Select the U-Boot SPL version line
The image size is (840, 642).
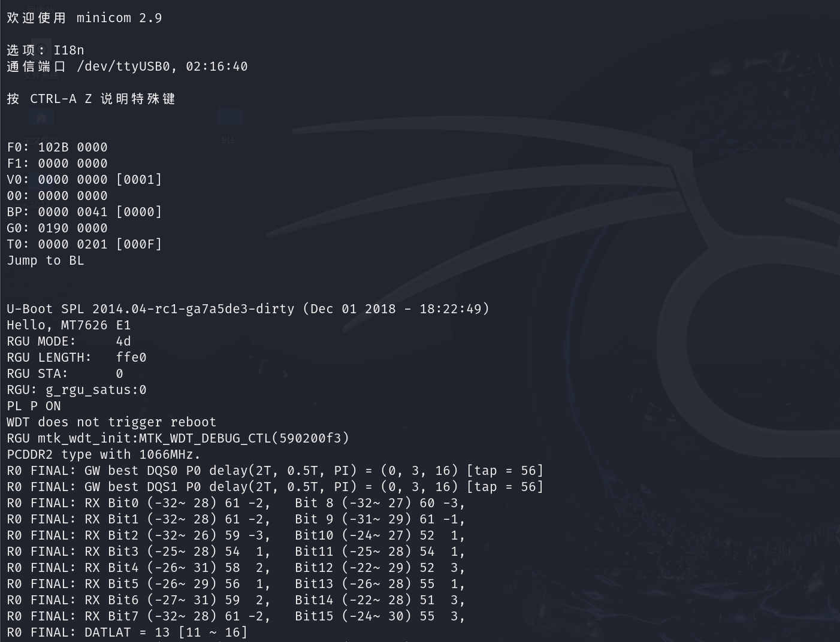248,309
